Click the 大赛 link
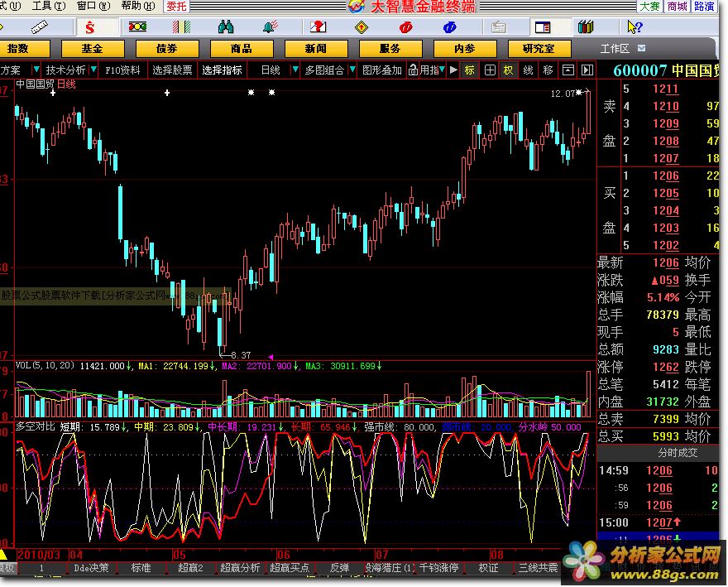 coord(649,6)
